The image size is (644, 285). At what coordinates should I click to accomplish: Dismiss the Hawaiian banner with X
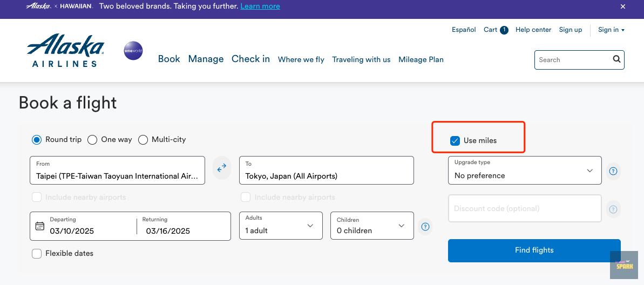[622, 6]
